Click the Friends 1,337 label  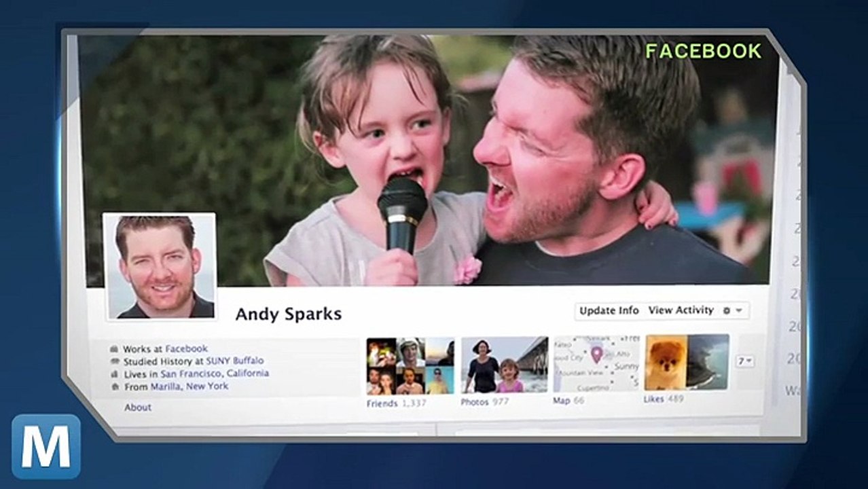[x=396, y=403]
